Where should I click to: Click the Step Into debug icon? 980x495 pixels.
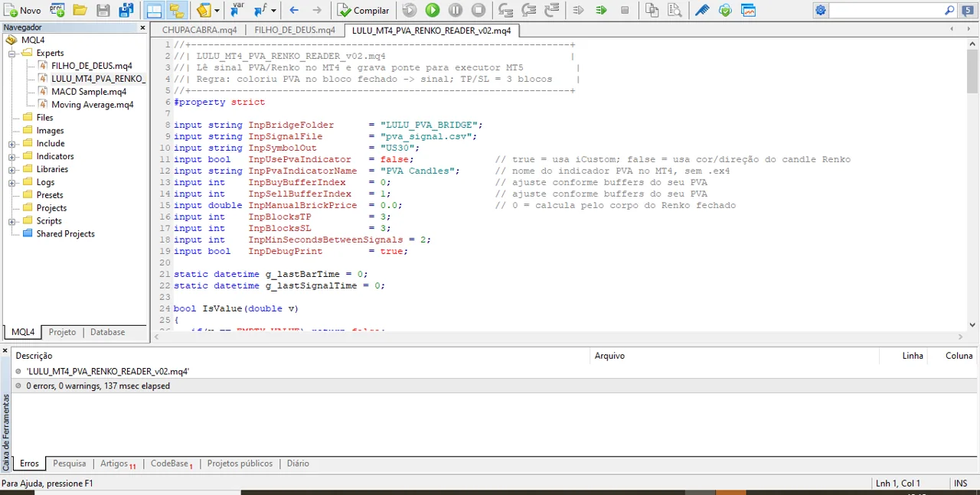click(505, 10)
